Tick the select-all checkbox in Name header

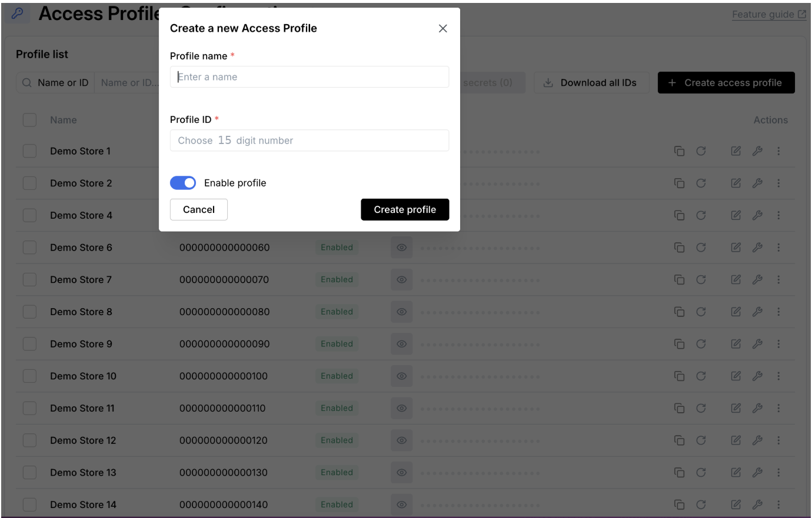tap(29, 120)
